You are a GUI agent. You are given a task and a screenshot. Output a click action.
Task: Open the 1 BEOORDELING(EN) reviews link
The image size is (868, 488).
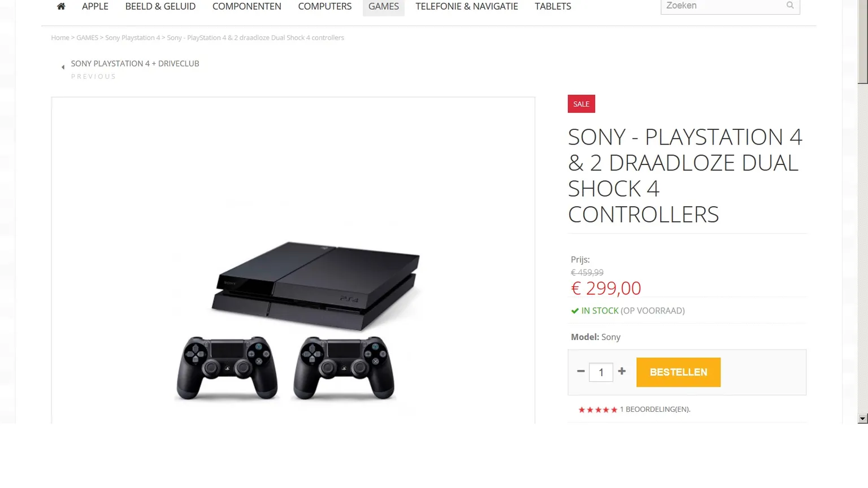click(655, 409)
